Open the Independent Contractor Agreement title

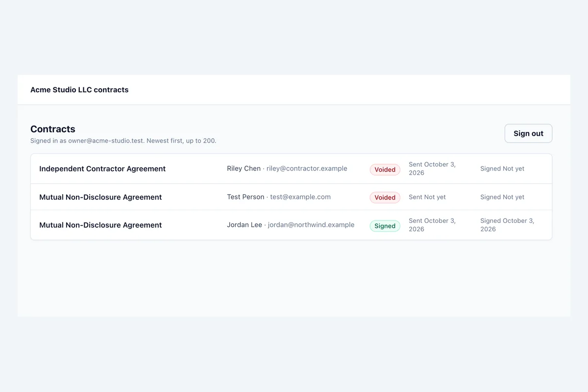point(102,169)
